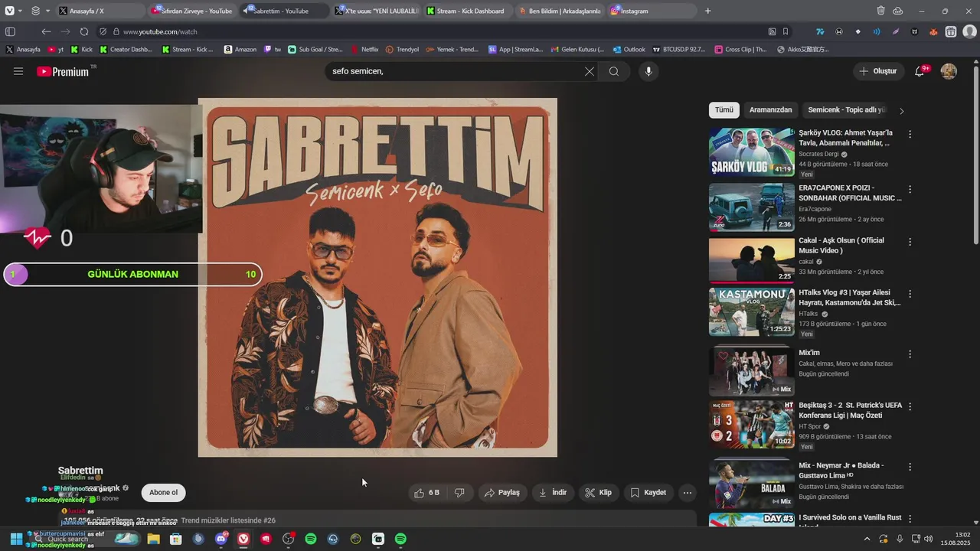The image size is (980, 551).
Task: Like the video with thumbs up 6 B
Action: (x=426, y=493)
